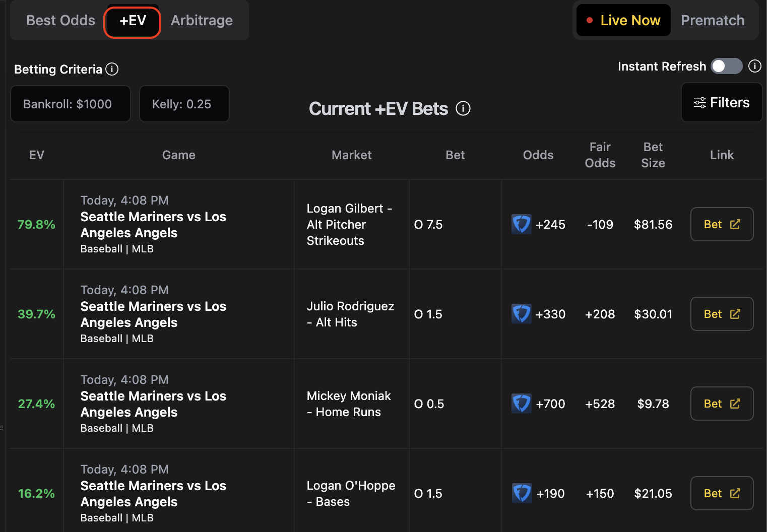This screenshot has width=767, height=532.
Task: Click the Bet column header
Action: pos(455,155)
